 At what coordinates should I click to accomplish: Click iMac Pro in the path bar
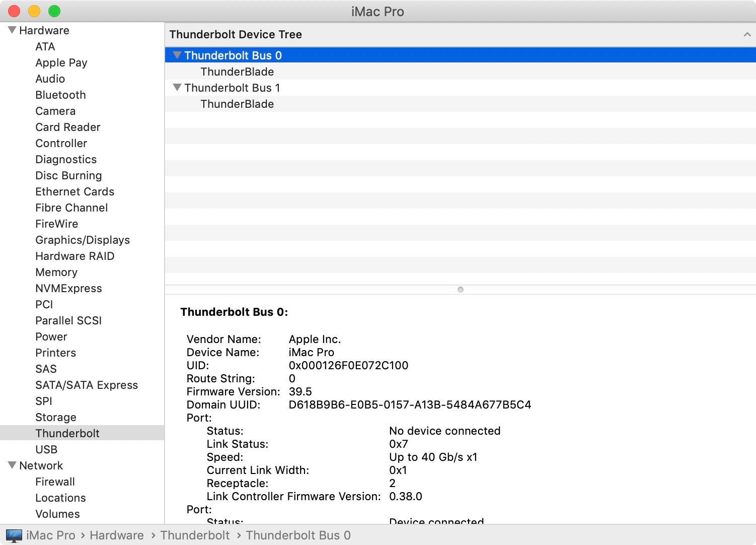[x=51, y=535]
